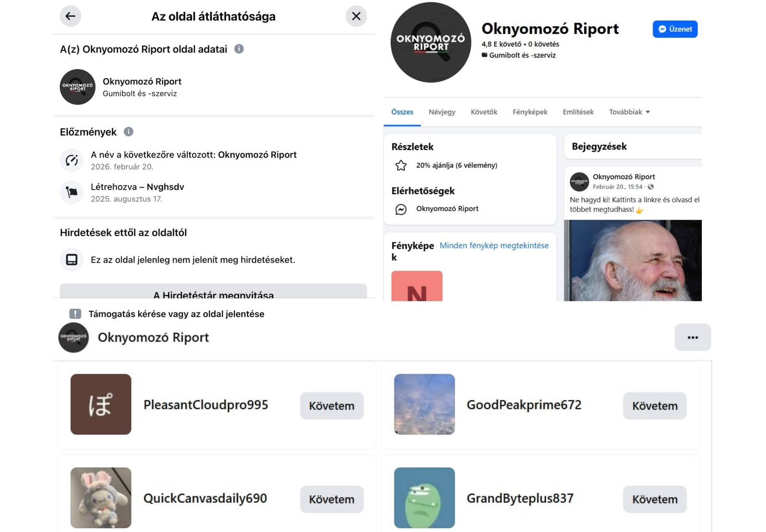Switch to the Névjegy tab
The width and height of the screenshot is (766, 532).
point(442,112)
